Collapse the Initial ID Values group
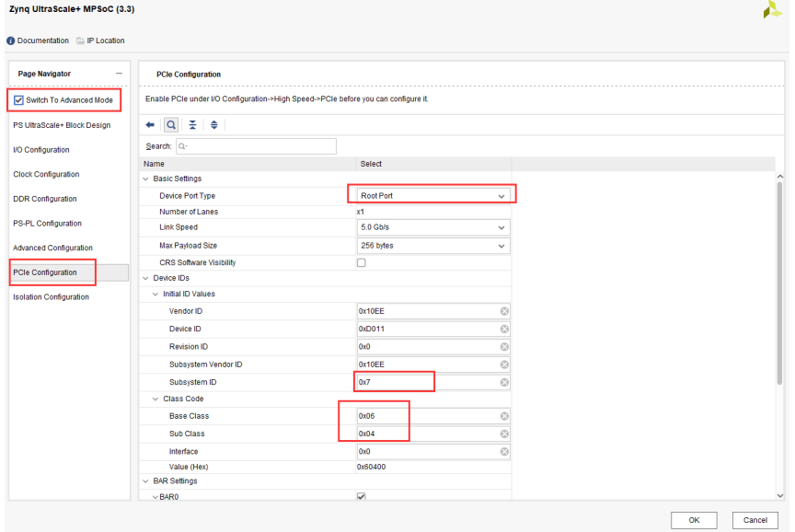 156,295
